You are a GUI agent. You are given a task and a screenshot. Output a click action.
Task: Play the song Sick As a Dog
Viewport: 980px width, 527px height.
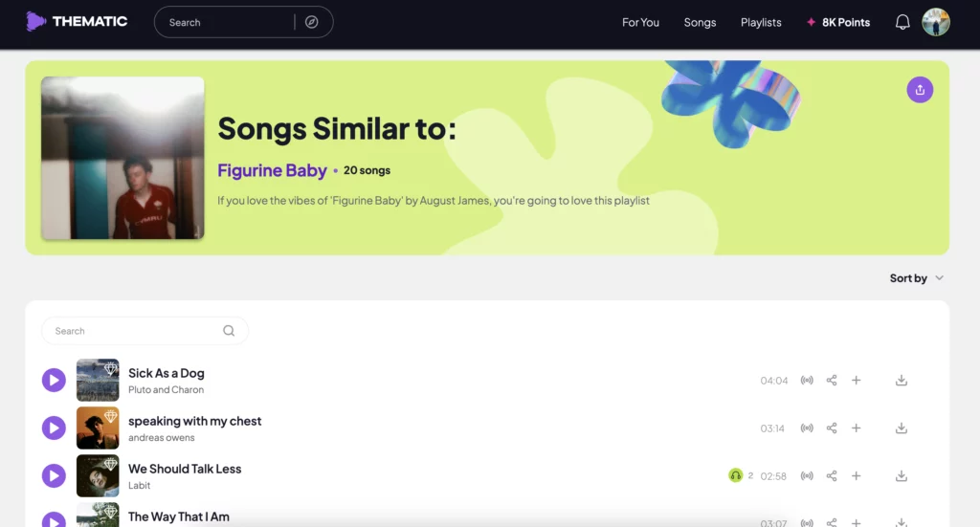point(54,381)
